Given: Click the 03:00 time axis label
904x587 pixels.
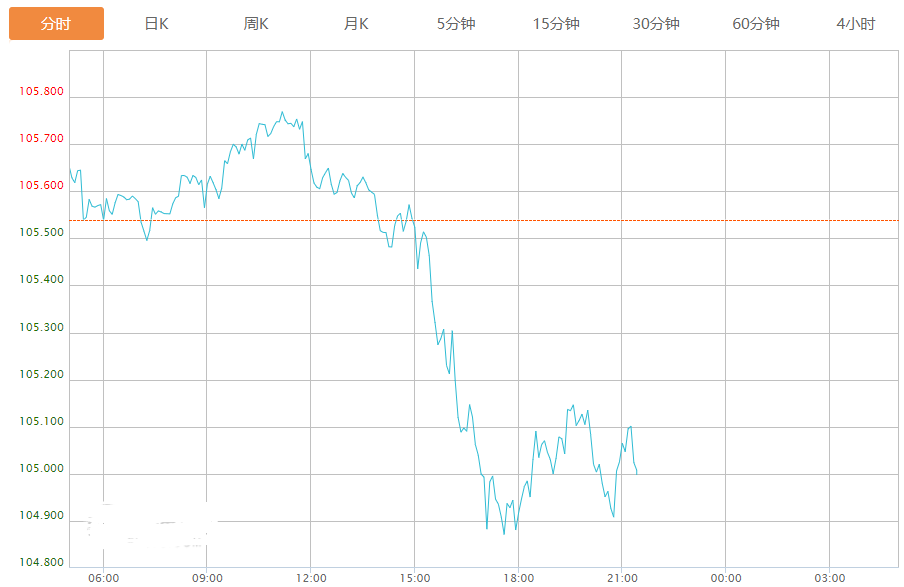Looking at the screenshot, I should [x=829, y=578].
